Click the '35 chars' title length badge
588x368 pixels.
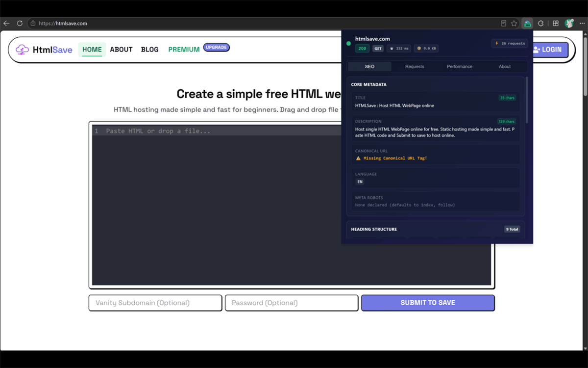point(507,98)
